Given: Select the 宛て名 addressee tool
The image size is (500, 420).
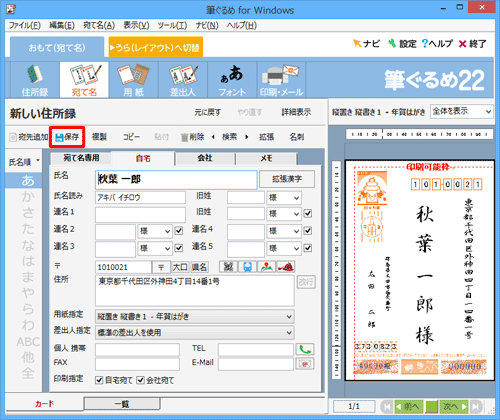Looking at the screenshot, I should [x=84, y=80].
